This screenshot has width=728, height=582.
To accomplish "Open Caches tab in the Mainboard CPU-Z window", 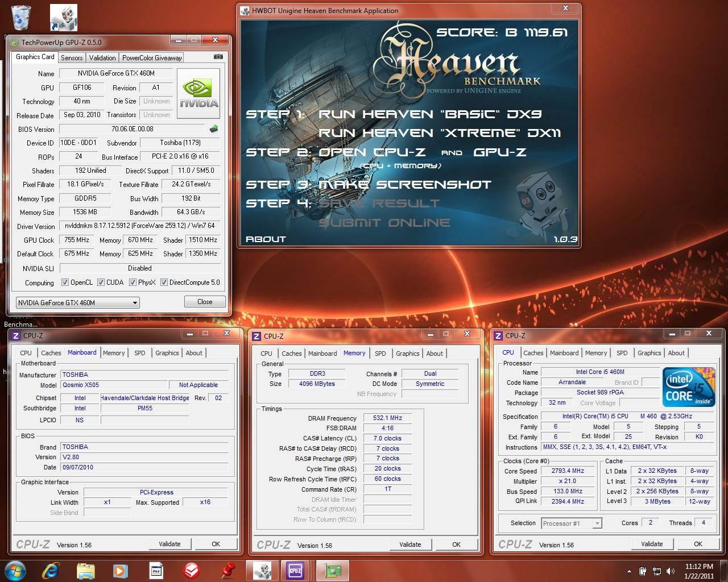I will 51,353.
